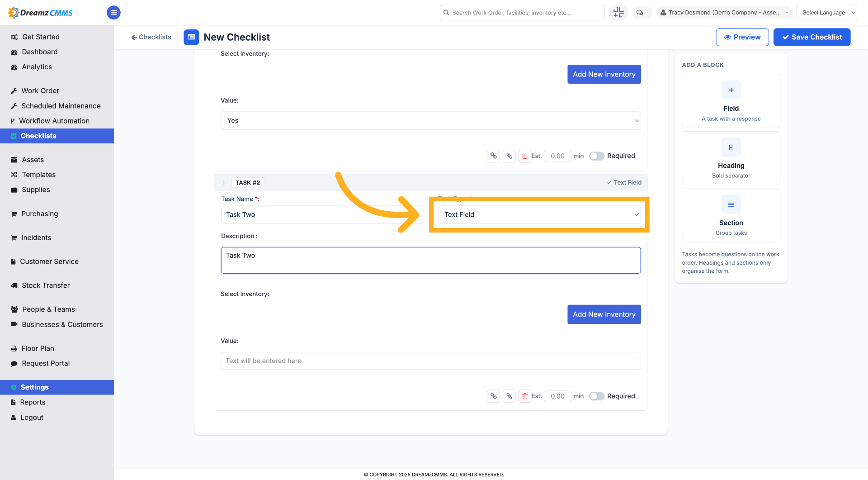868x480 pixels.
Task: Click Est. minutes field for Task #1
Action: [557, 156]
